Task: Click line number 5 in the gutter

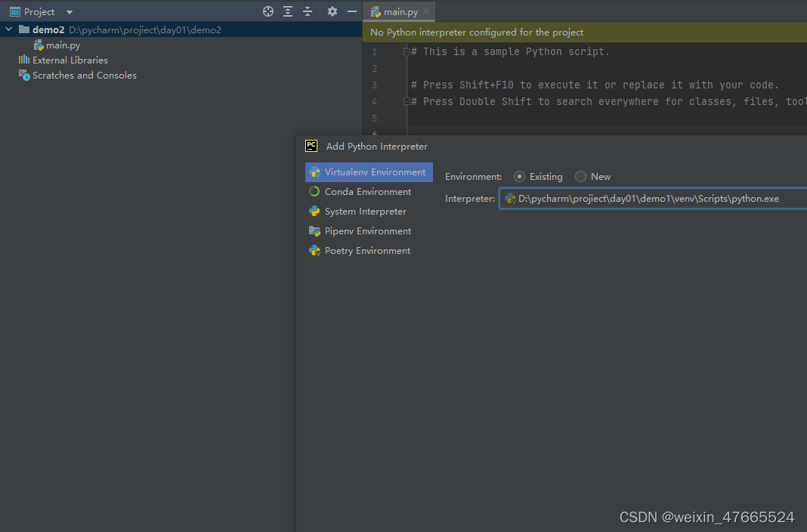Action: 374,119
